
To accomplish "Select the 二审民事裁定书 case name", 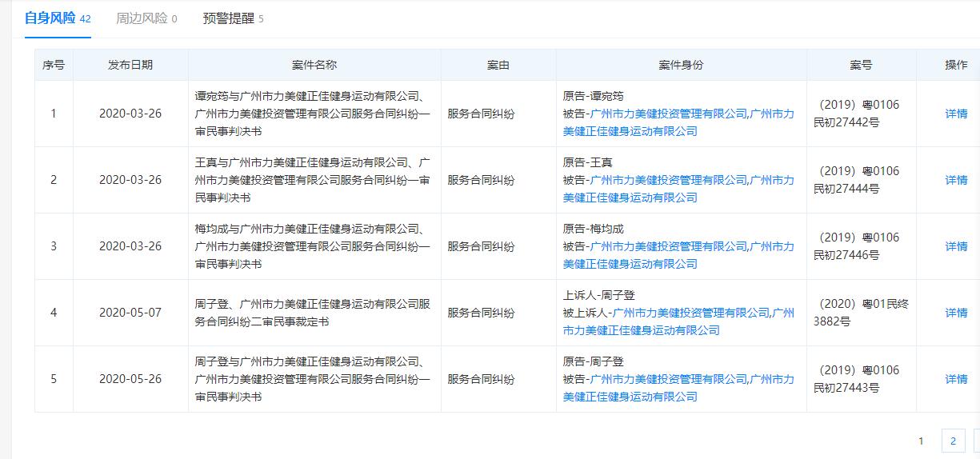I will 313,313.
